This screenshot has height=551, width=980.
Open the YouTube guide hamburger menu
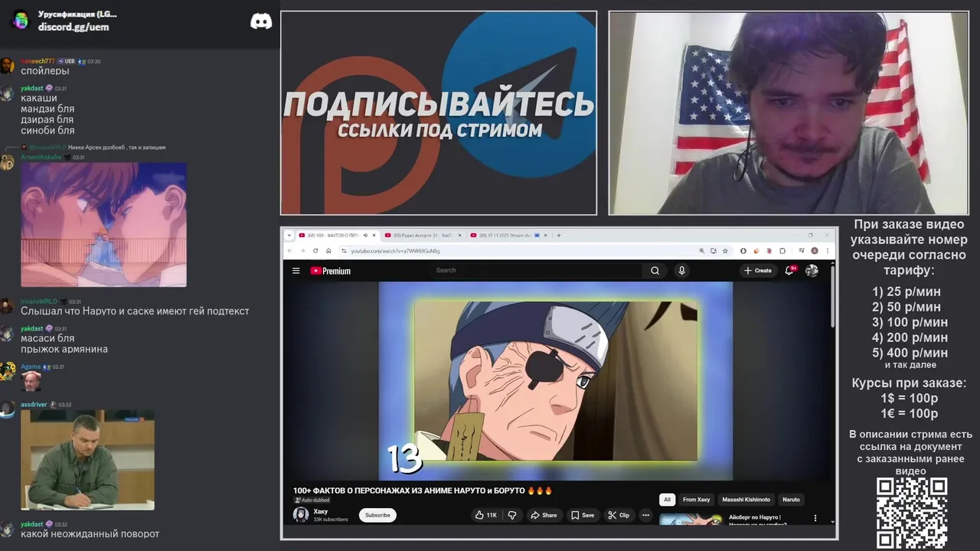point(296,270)
